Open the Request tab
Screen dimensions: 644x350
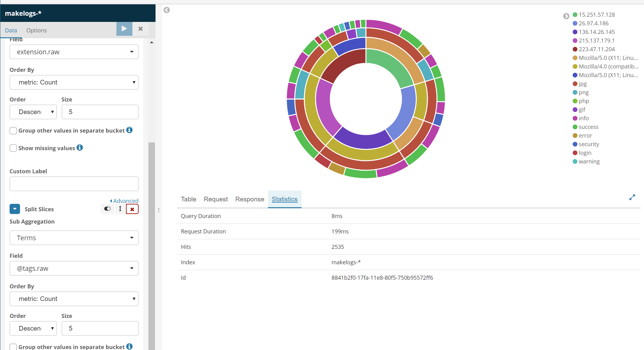point(216,199)
